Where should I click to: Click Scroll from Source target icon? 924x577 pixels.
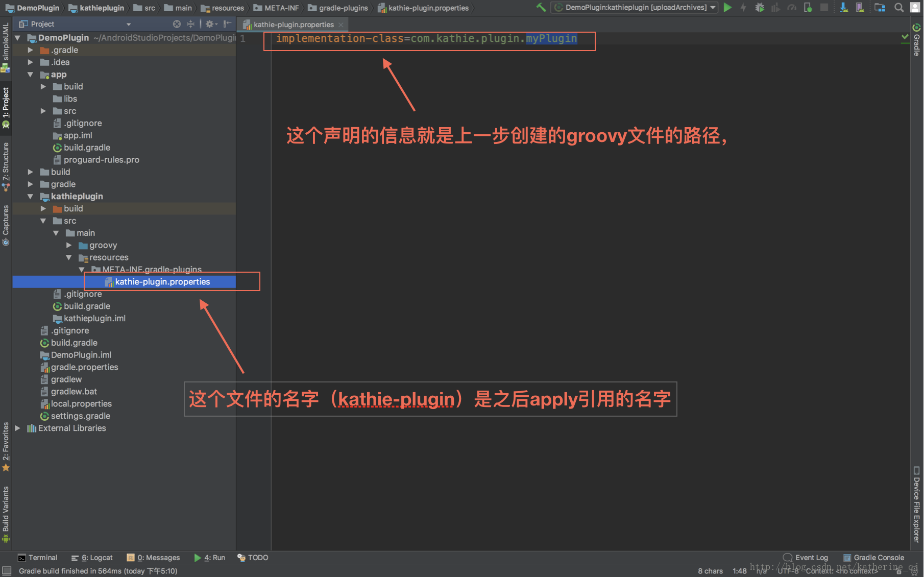pyautogui.click(x=177, y=24)
